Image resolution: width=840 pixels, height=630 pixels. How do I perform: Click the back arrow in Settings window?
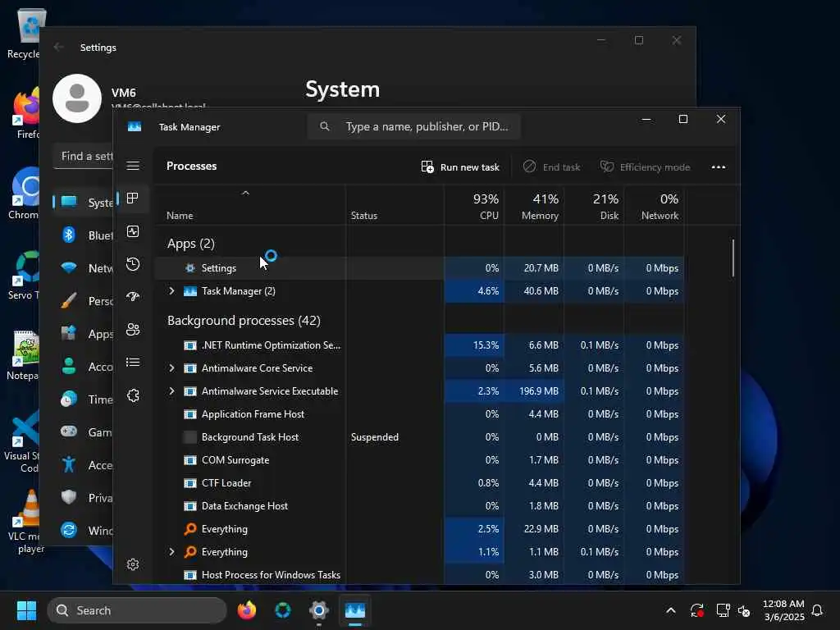click(59, 47)
